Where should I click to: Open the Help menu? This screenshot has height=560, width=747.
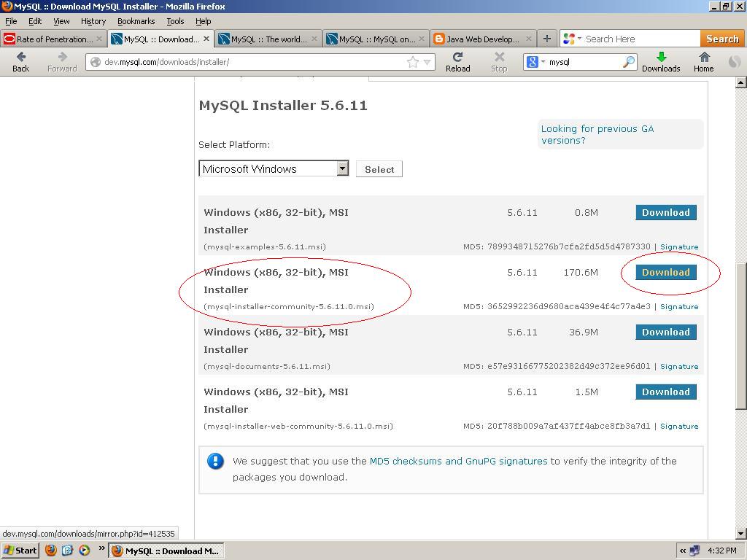point(203,21)
